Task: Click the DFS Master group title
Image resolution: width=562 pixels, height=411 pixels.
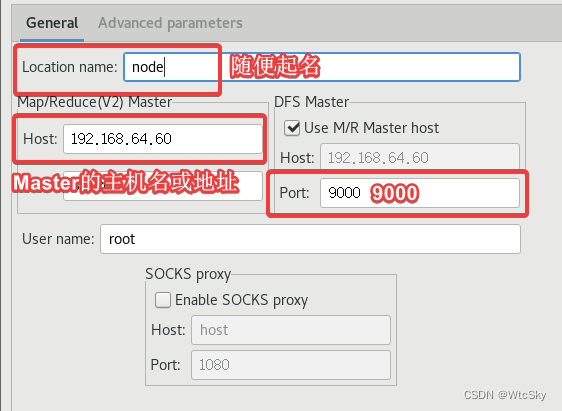Action: pos(311,102)
